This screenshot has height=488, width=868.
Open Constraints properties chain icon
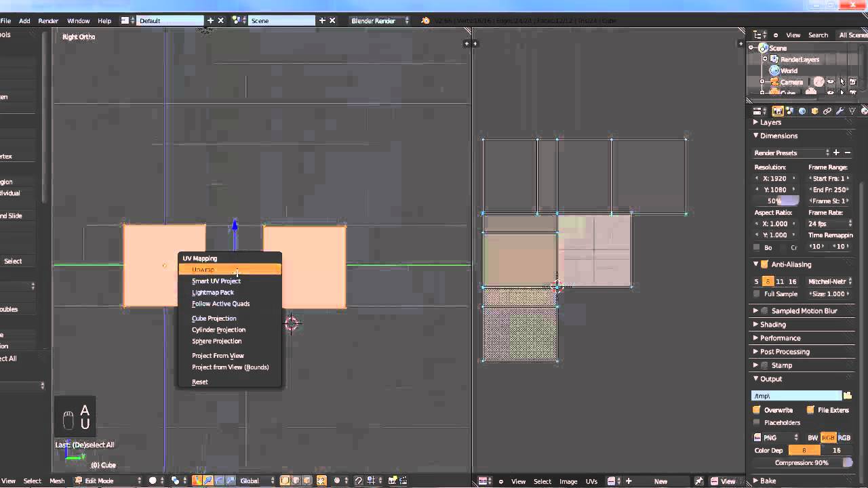tap(827, 111)
